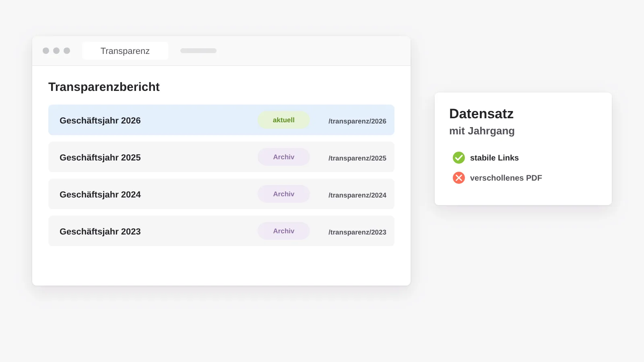Follow the /transparenz/2026 link

point(357,121)
